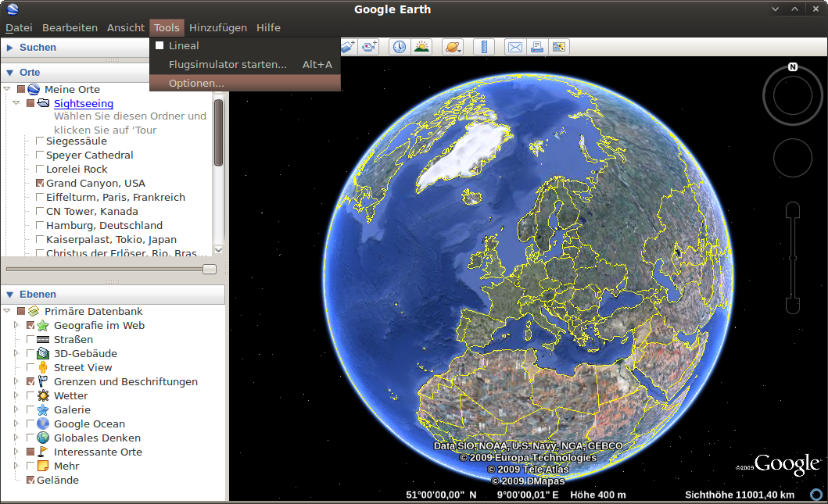Viewport: 828px width, 504px height.
Task: Open the Bearbeiten menu
Action: [70, 27]
